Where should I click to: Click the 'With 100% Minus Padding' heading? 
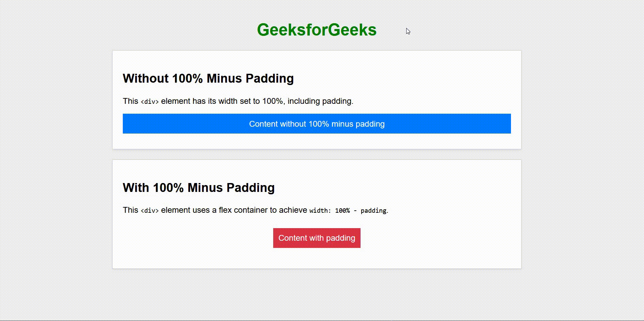[x=199, y=188]
